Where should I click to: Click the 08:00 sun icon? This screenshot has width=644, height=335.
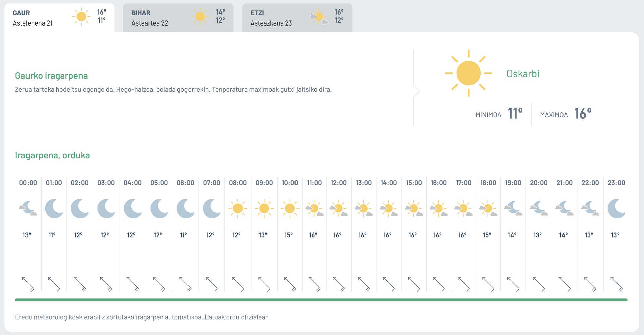coord(238,208)
